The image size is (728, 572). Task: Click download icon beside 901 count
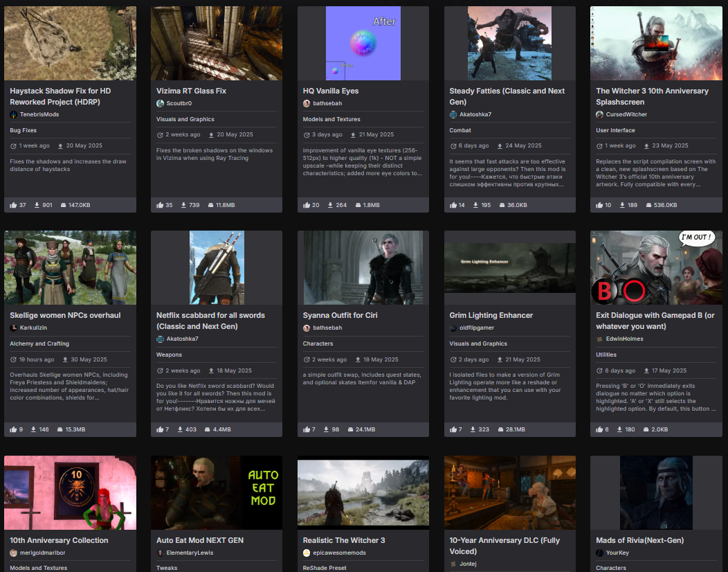pyautogui.click(x=37, y=205)
